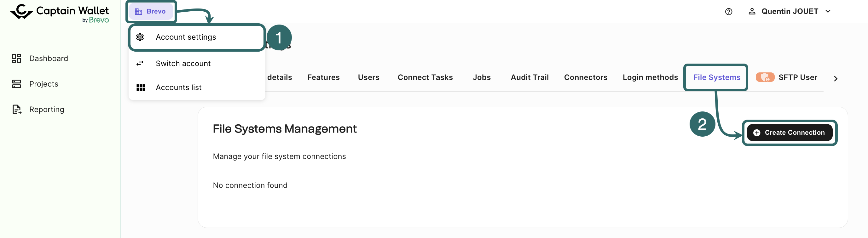Click the Reporting document icon
This screenshot has height=238, width=868.
16,110
